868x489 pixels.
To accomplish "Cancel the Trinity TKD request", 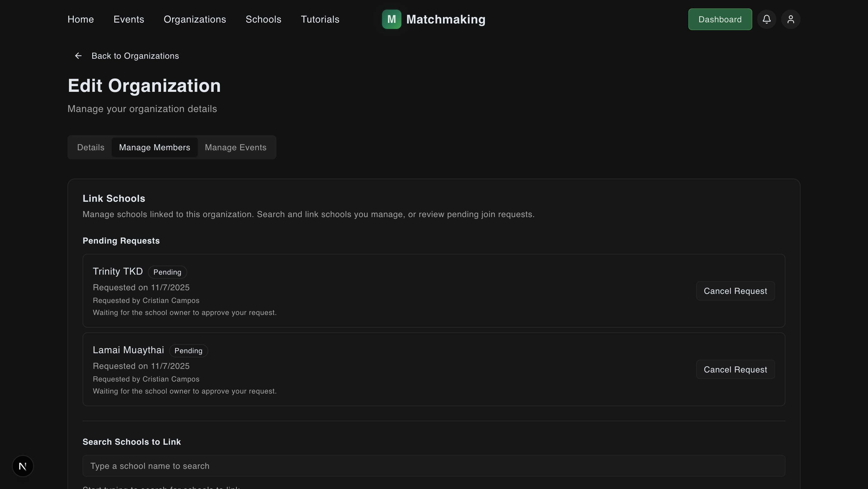I will point(736,291).
